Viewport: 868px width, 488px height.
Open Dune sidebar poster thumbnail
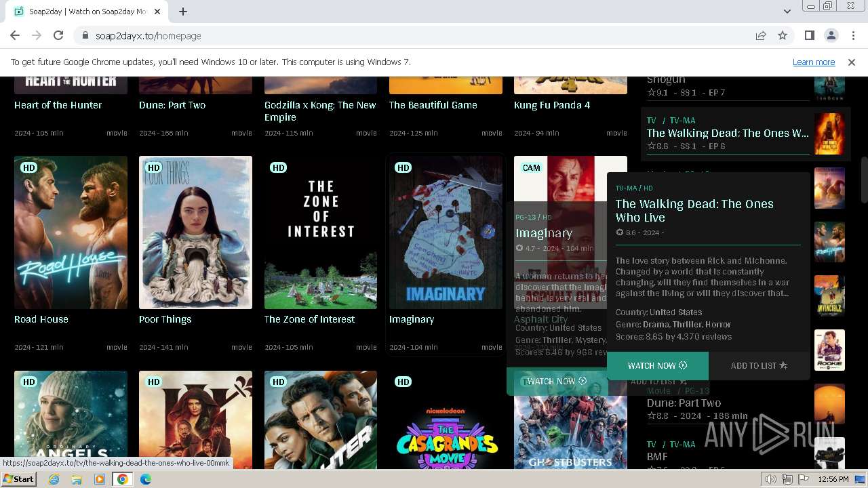pos(829,404)
